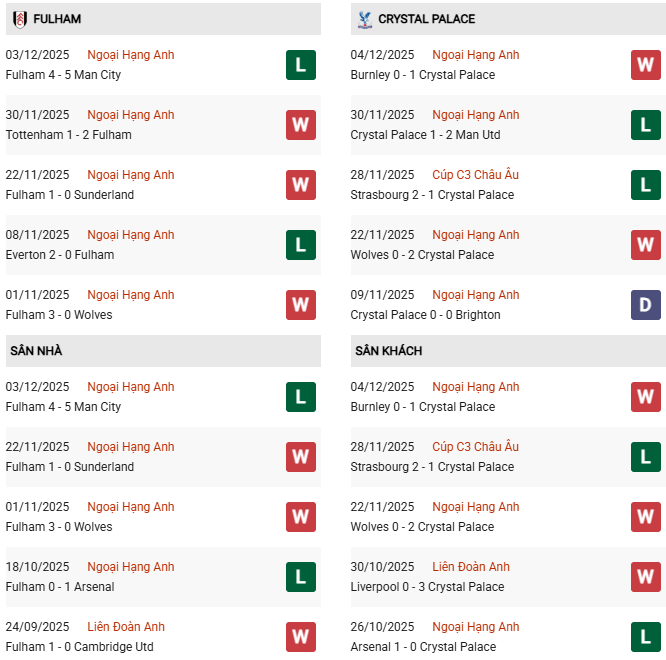Screen dimensions: 666x660
Task: Open the Cúp C3 Châu Âu link dated 28/11/2025 under SÂN KHÁCH
Action: [x=475, y=447]
